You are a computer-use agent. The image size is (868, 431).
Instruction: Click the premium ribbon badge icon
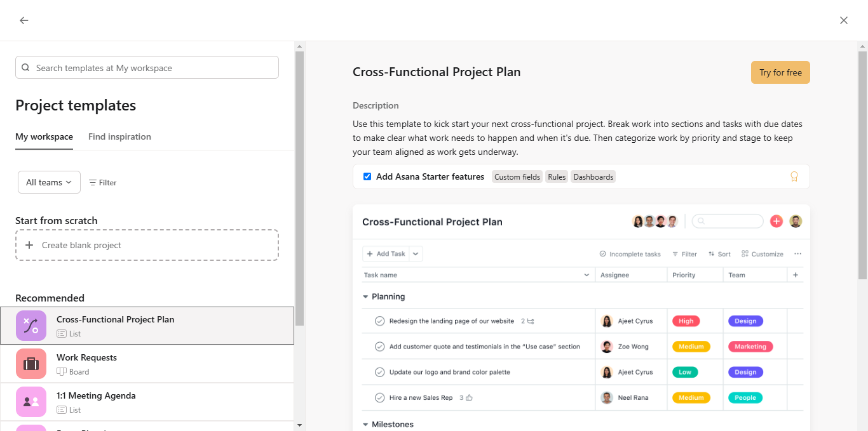tap(794, 176)
